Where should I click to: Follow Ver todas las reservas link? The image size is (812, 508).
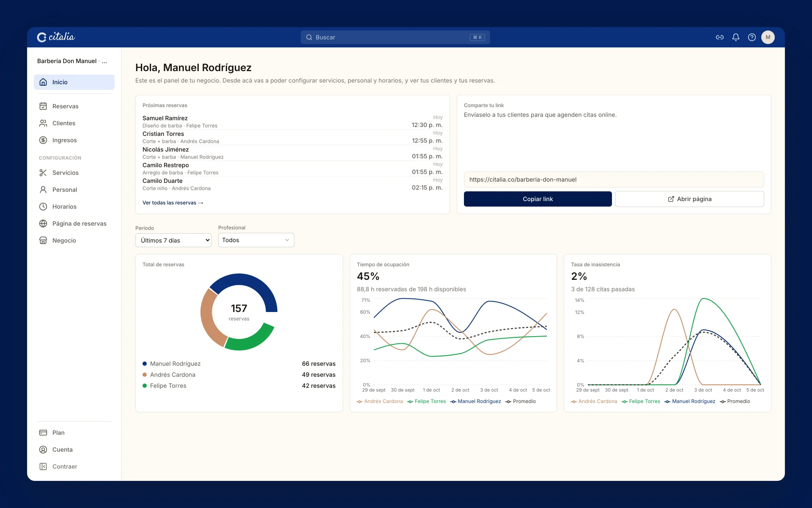(173, 203)
